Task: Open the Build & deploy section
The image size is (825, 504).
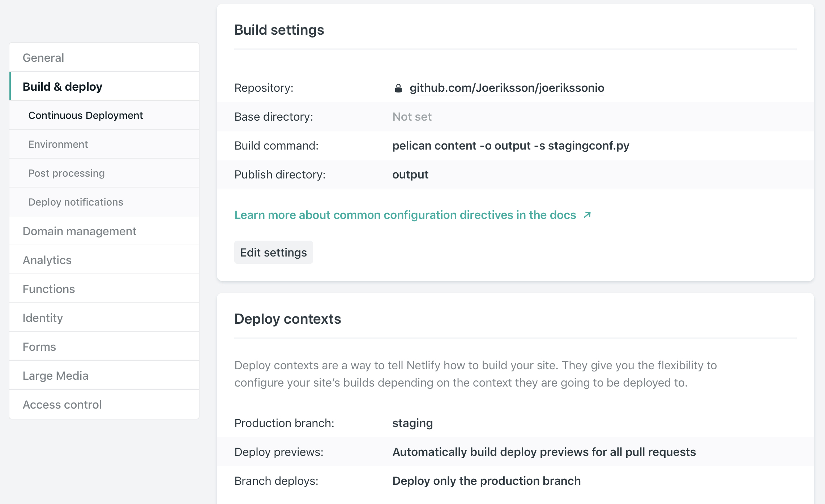Action: [x=63, y=86]
